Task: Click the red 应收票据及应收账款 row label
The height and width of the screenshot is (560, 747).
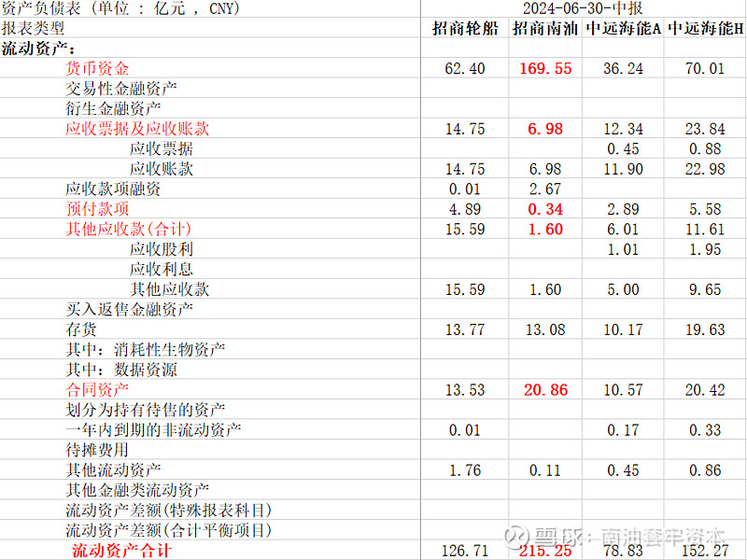Action: pyautogui.click(x=137, y=129)
